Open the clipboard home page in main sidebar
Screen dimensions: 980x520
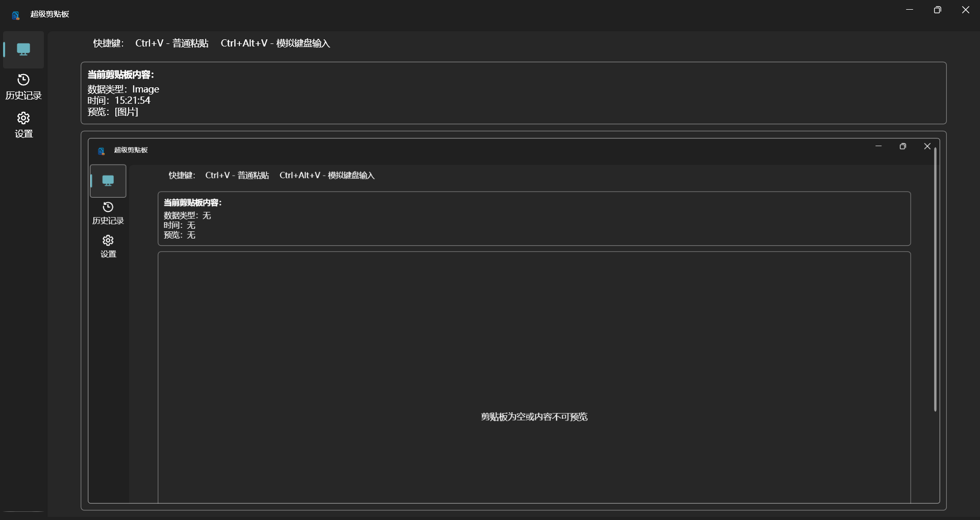[23, 50]
